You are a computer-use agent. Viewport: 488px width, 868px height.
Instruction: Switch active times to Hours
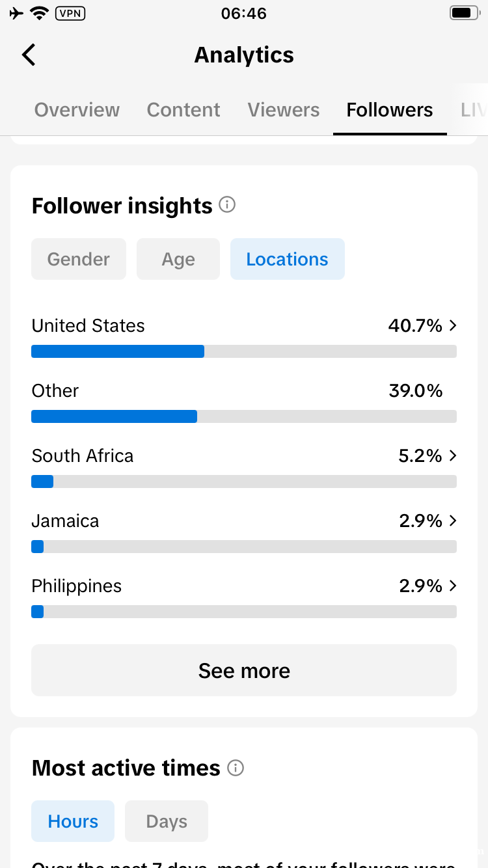coord(73,821)
